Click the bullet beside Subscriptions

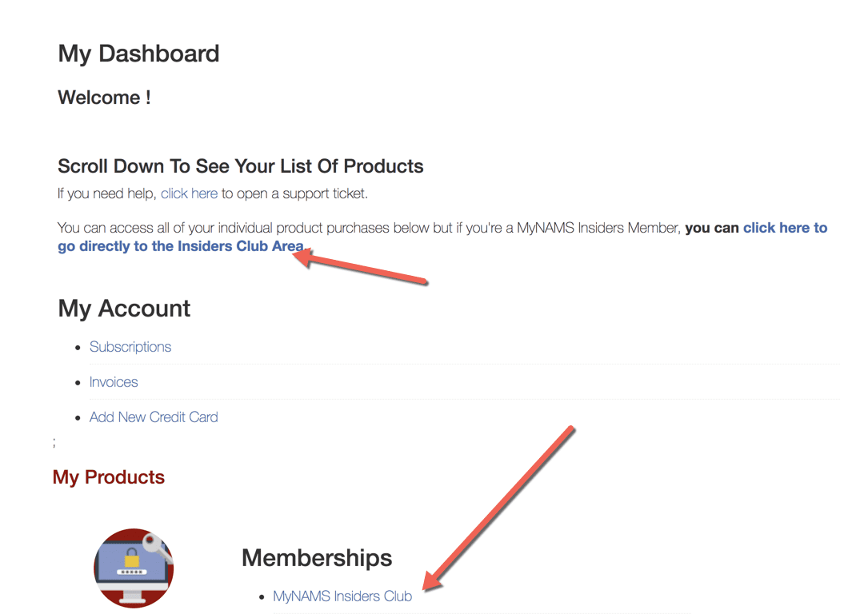click(x=78, y=348)
